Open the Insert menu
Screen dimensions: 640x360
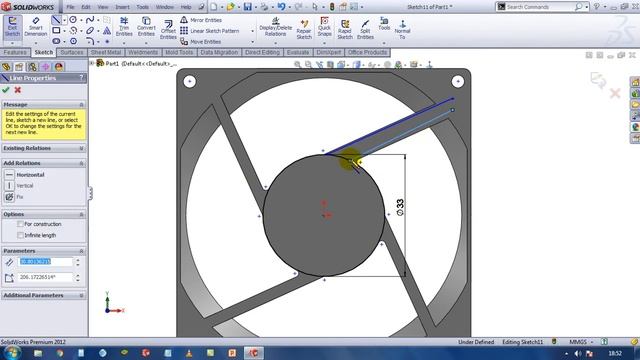tap(122, 7)
